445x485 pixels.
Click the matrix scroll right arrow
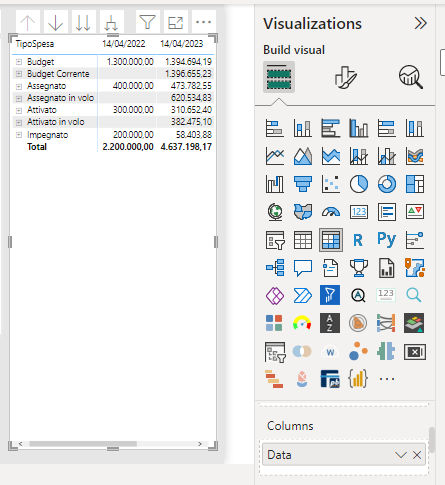point(200,444)
